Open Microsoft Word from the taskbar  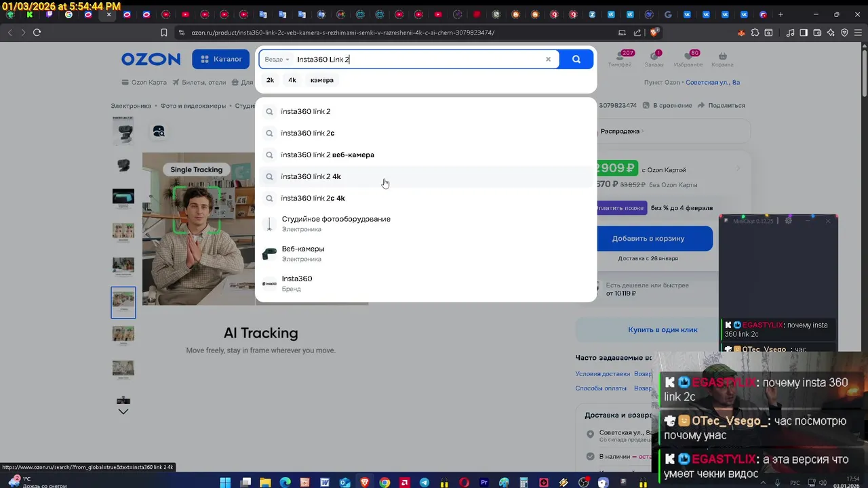click(x=325, y=483)
